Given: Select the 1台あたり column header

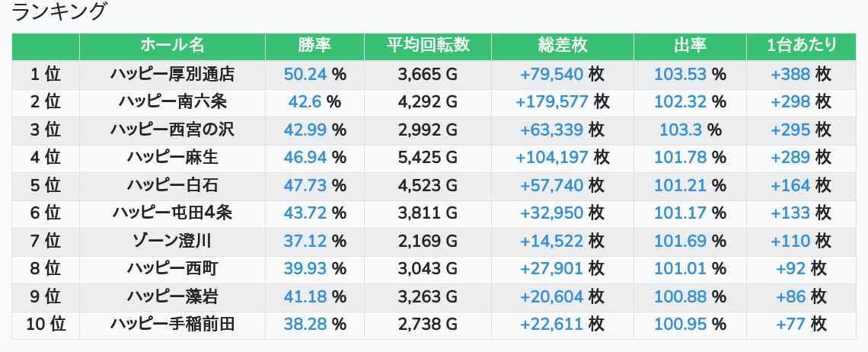Looking at the screenshot, I should click(801, 46).
